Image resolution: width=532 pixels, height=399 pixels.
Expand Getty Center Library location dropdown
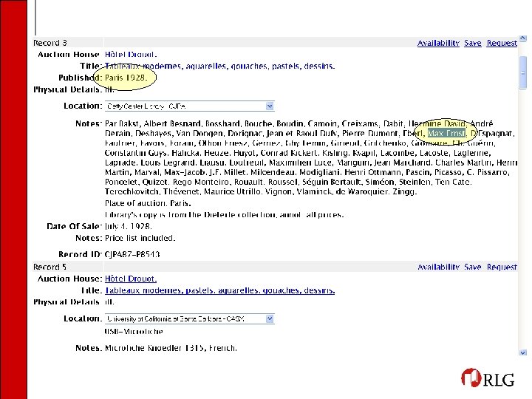point(270,106)
